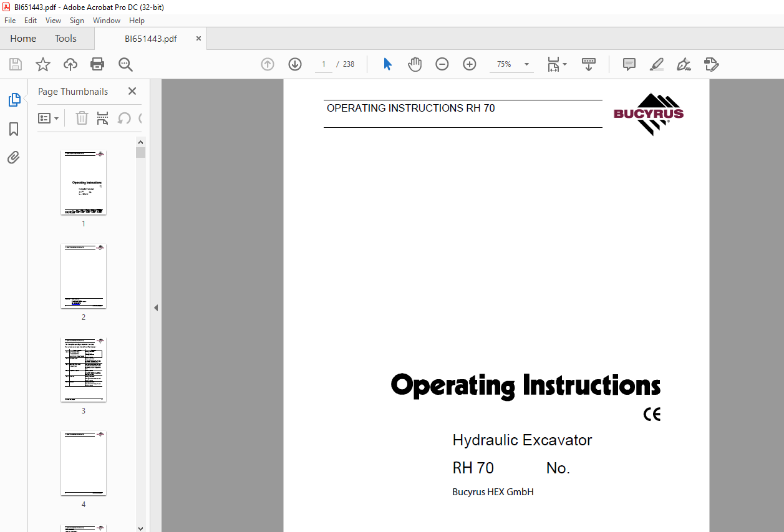Click the fit page width icon
Viewport: 784px width, 532px height.
553,64
